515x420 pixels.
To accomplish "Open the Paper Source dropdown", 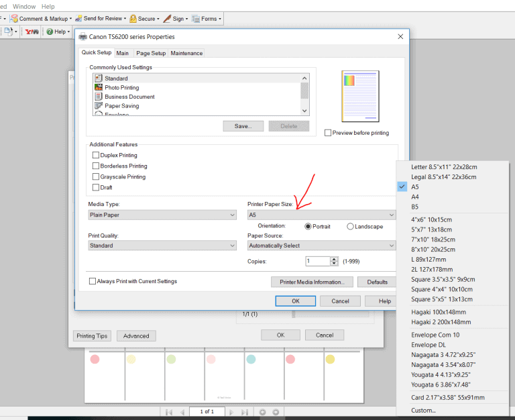I will click(322, 246).
